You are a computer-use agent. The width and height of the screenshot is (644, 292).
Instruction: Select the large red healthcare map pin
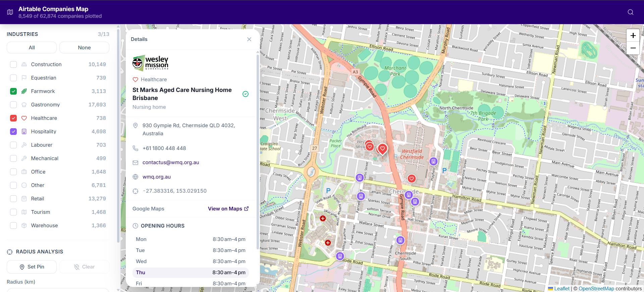tap(382, 149)
